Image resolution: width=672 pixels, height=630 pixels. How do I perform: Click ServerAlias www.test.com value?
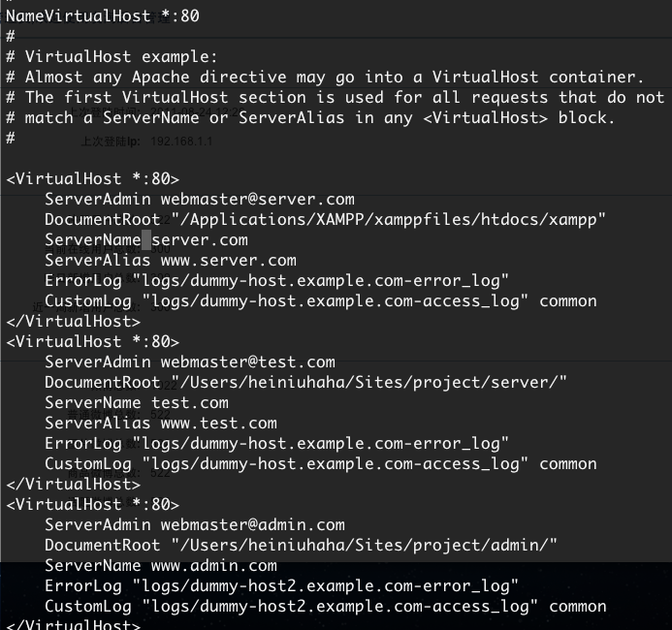pos(218,424)
